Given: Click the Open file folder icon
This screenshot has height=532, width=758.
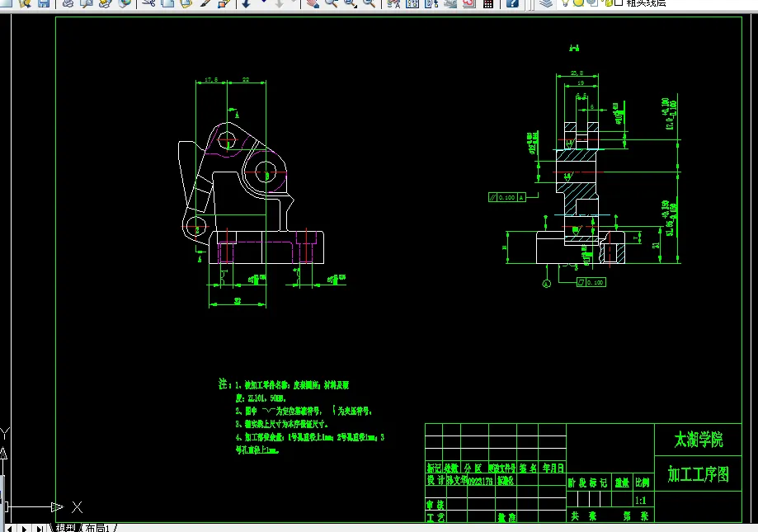Looking at the screenshot, I should [x=25, y=3].
